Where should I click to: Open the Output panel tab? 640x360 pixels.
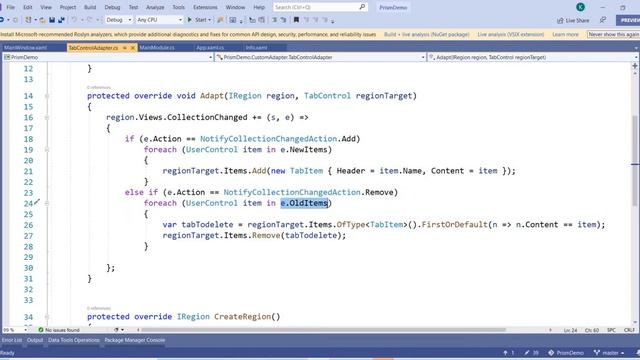coord(35,340)
